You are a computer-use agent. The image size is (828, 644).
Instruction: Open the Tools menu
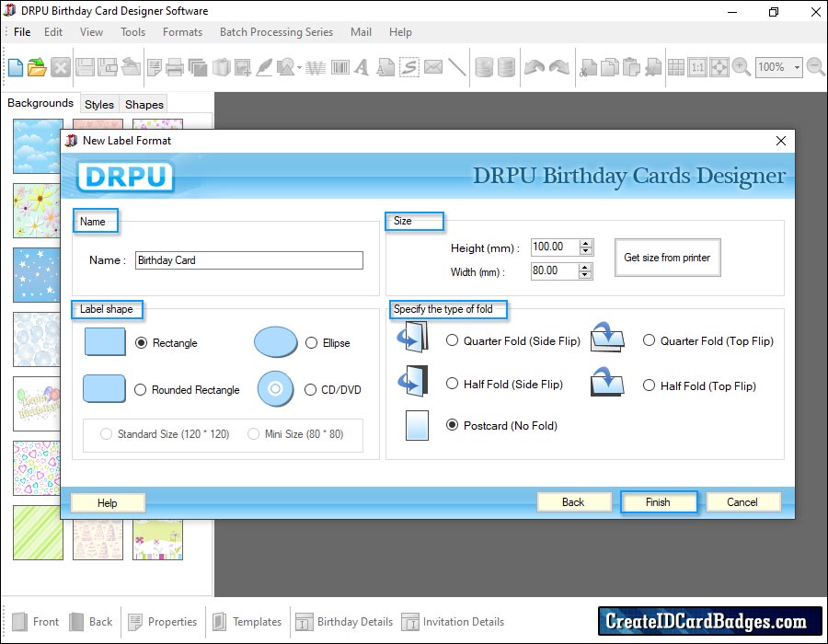133,32
